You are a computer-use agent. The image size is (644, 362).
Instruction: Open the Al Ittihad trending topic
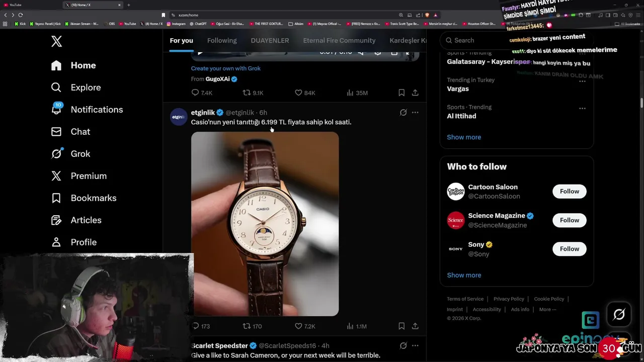(461, 116)
